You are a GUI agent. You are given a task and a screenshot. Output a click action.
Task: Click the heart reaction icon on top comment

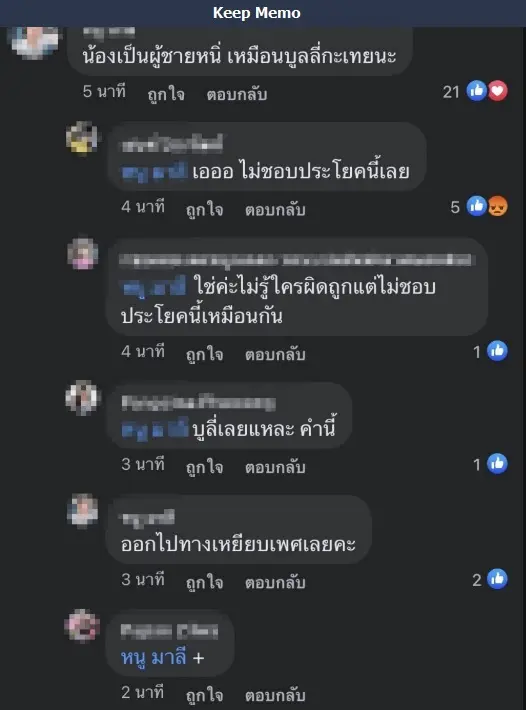(x=497, y=91)
